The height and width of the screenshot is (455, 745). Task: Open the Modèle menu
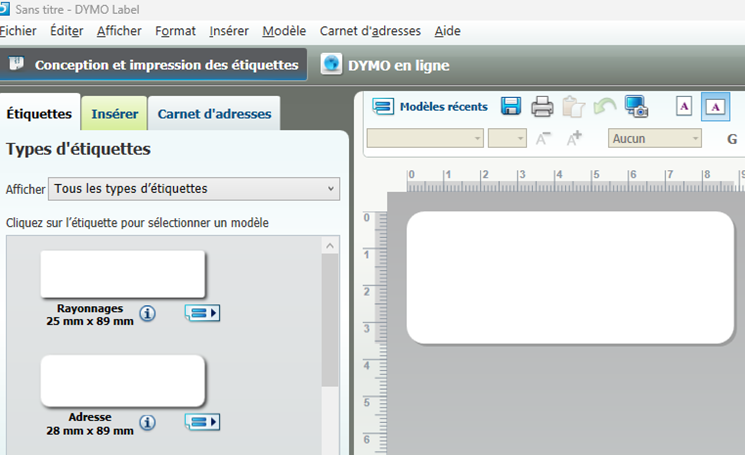pos(284,31)
